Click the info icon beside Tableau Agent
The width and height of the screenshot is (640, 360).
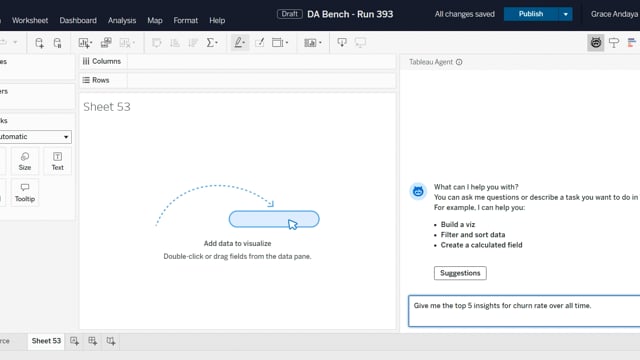click(x=459, y=62)
